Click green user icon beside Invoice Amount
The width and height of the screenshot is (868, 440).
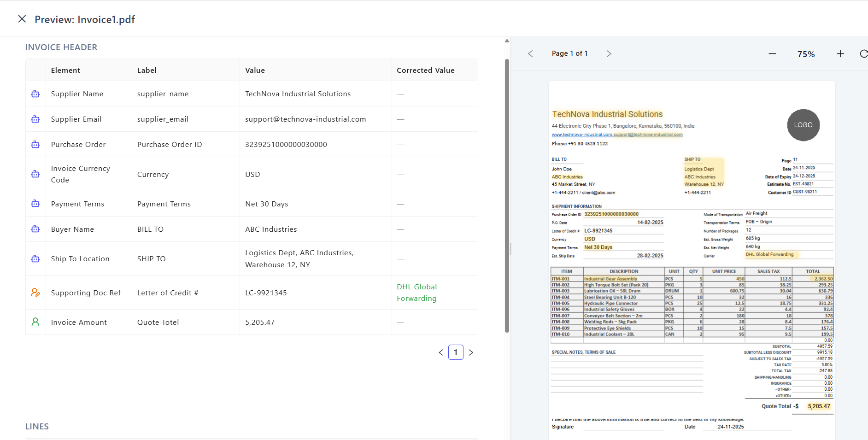tap(35, 322)
